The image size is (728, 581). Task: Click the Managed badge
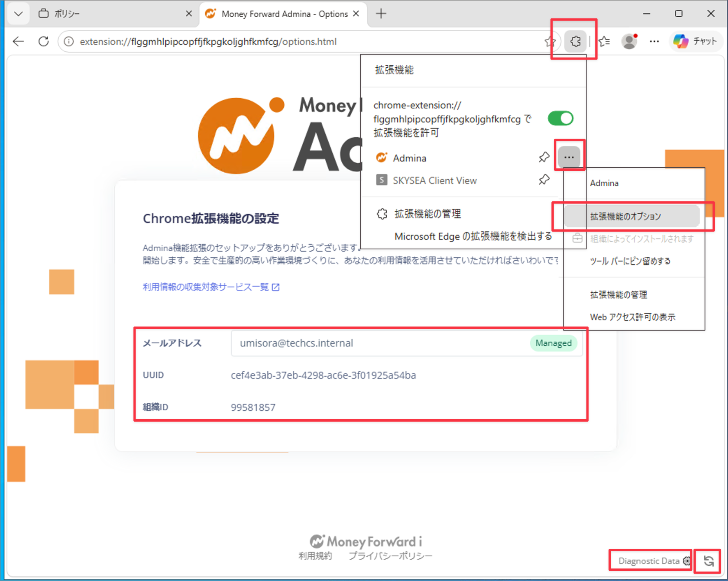(553, 343)
